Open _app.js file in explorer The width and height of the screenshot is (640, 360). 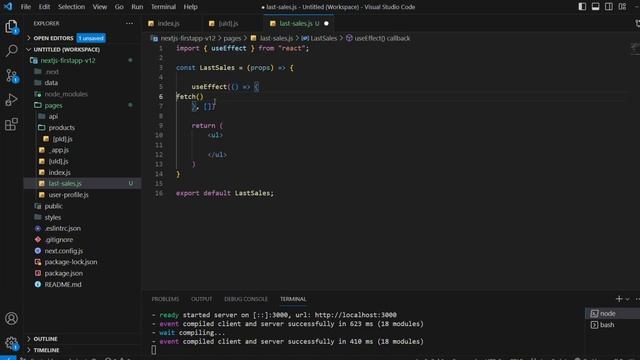tap(59, 150)
